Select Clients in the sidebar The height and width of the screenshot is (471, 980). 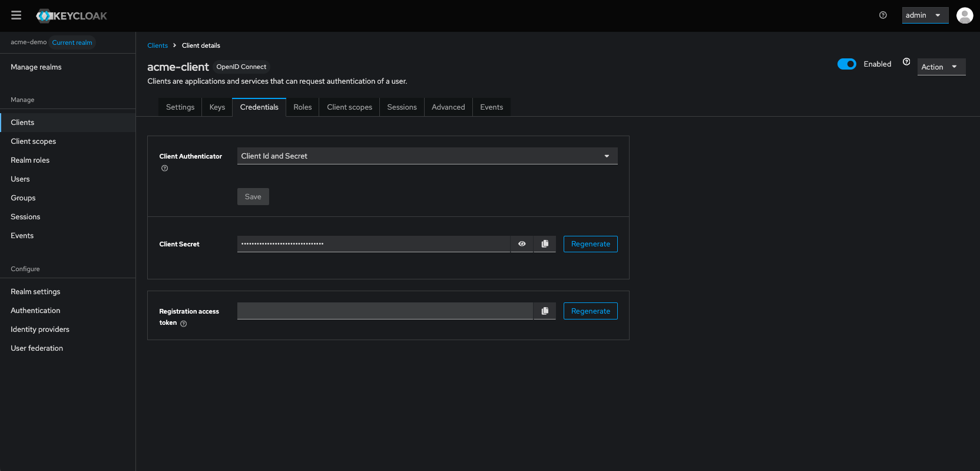[x=68, y=123]
